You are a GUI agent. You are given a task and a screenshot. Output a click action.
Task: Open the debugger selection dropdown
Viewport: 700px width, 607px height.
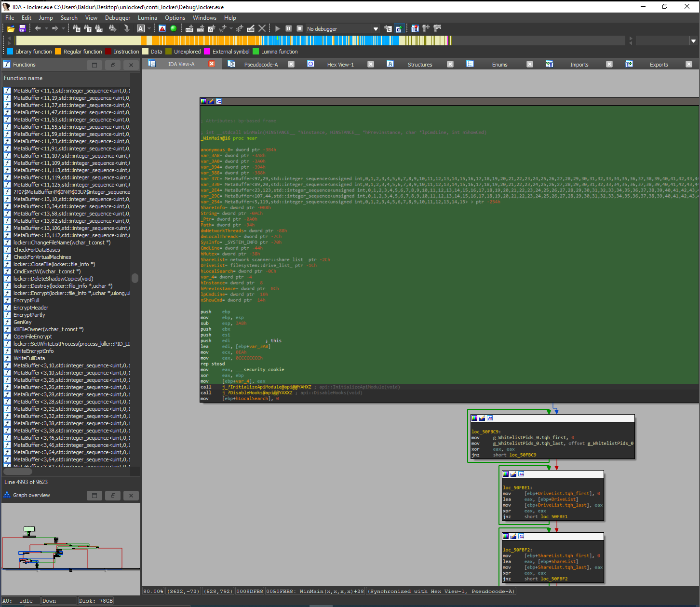376,29
